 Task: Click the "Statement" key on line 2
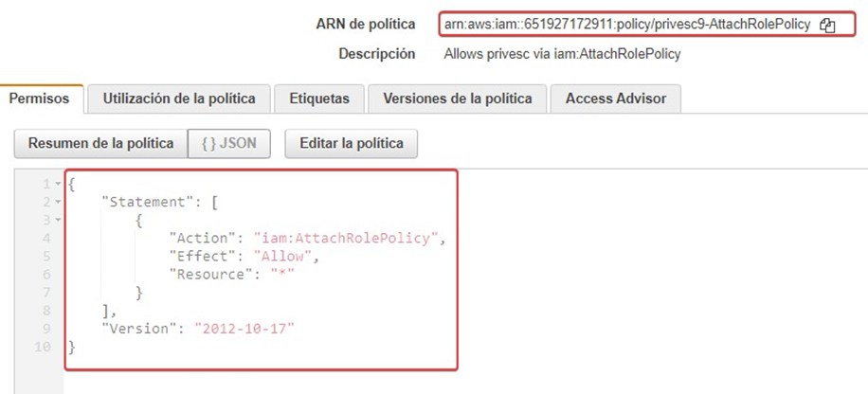coord(139,202)
